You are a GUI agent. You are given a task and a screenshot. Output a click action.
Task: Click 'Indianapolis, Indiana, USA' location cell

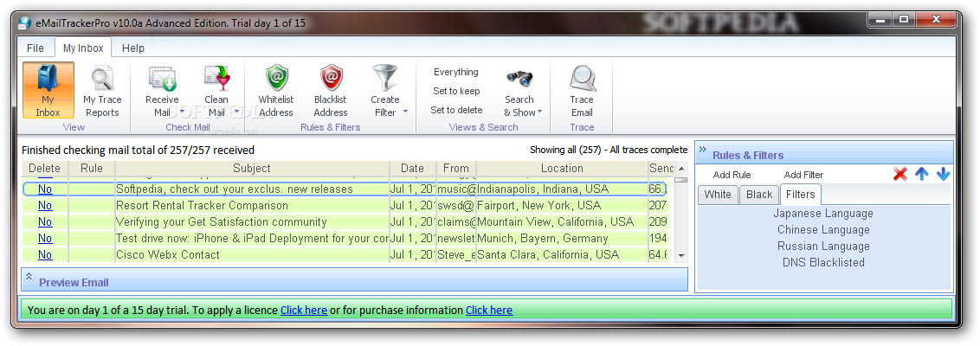(543, 189)
